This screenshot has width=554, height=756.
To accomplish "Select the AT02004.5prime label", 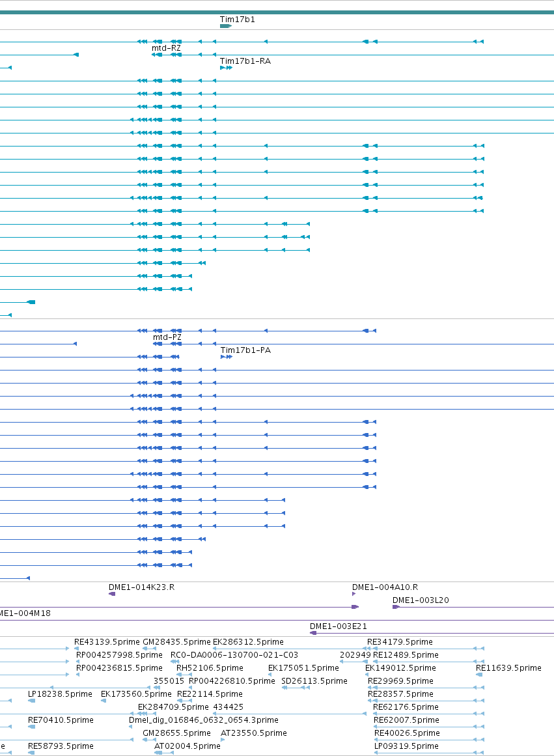I will tap(187, 746).
